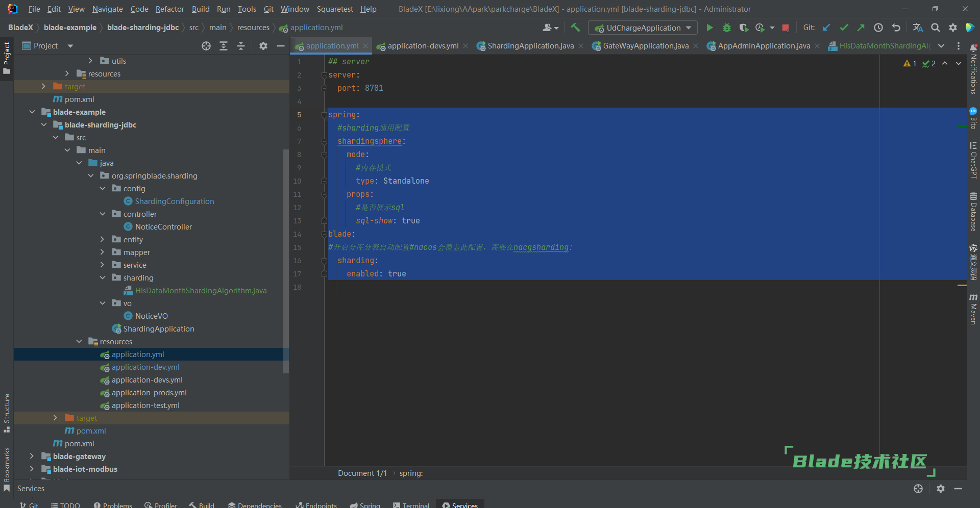Open the Squaretest menu
The image size is (980, 508).
pyautogui.click(x=335, y=9)
